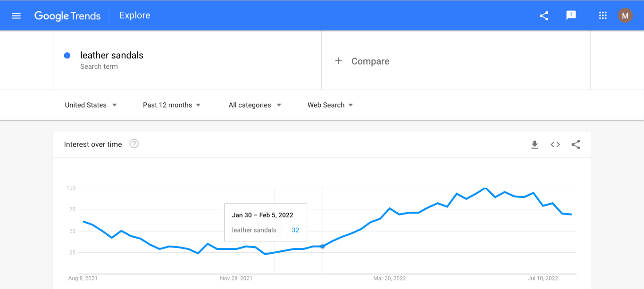
Task: Click the Google Trends logo
Action: coord(67,16)
